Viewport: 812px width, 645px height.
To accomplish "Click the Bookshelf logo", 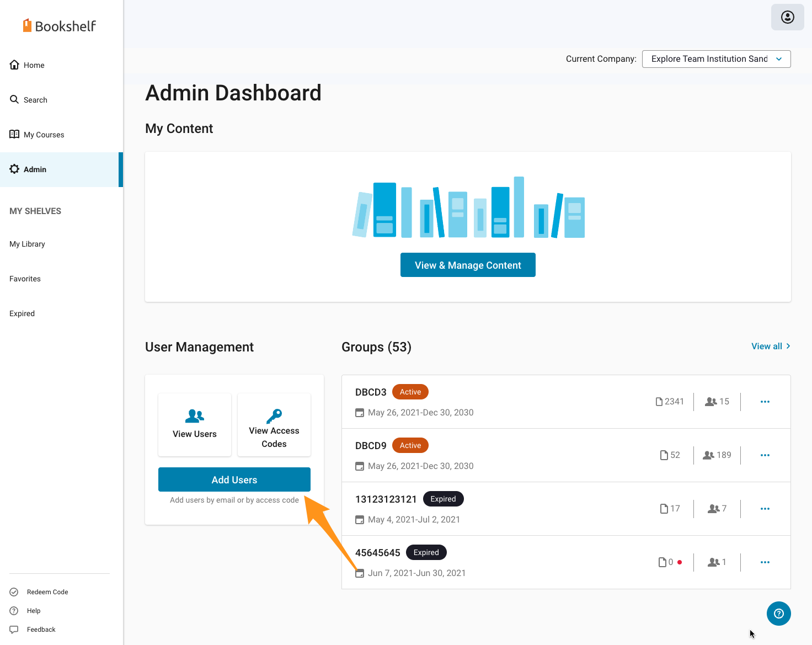I will pyautogui.click(x=60, y=26).
